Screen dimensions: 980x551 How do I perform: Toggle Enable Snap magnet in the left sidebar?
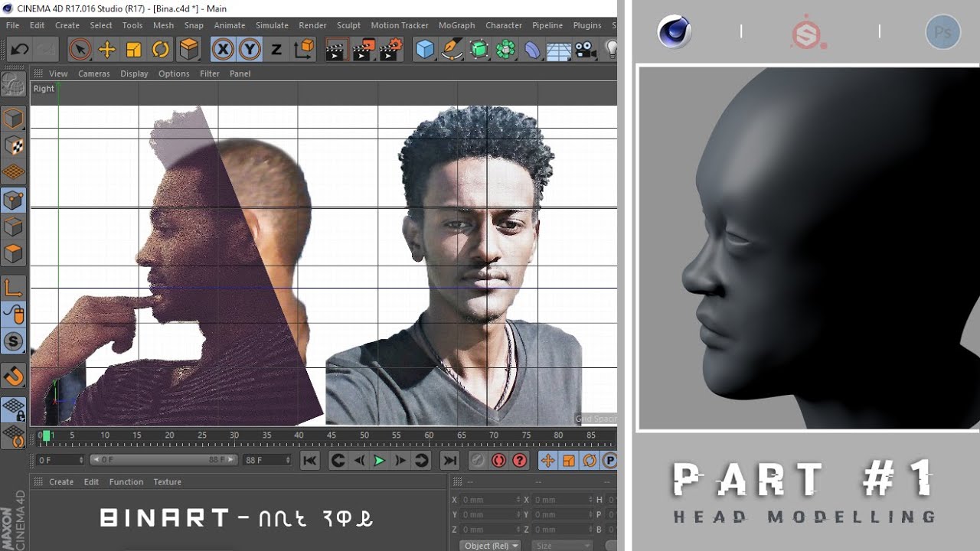coord(13,376)
